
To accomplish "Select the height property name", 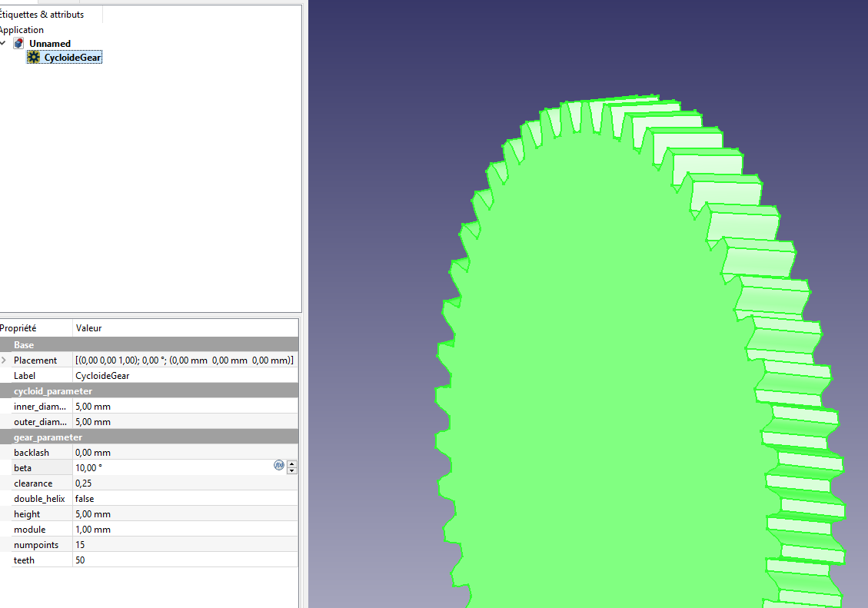I will click(27, 514).
